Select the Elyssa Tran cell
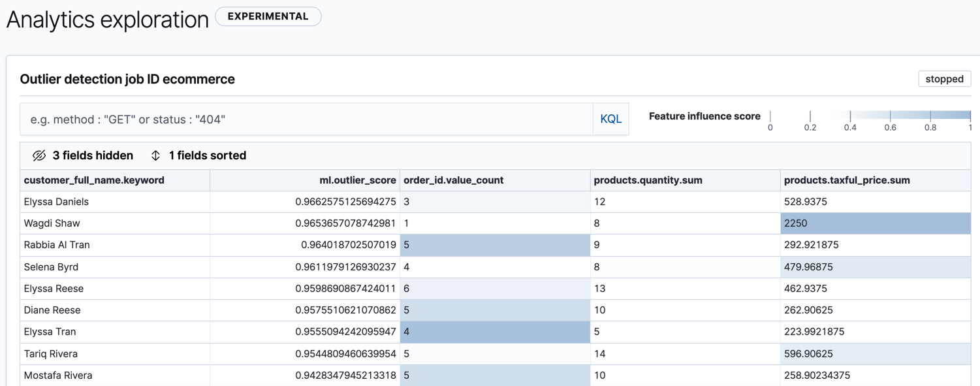Screen dimensions: 980x386 click(x=115, y=332)
